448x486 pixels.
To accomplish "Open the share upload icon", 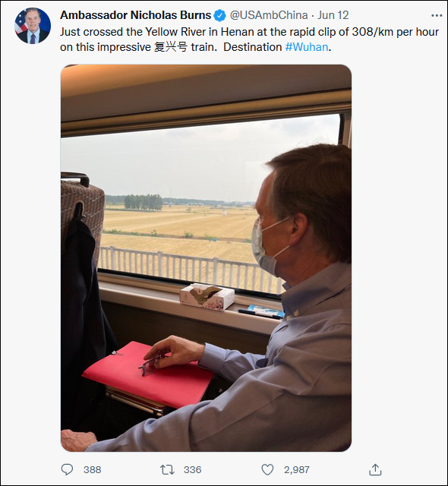I will point(375,469).
